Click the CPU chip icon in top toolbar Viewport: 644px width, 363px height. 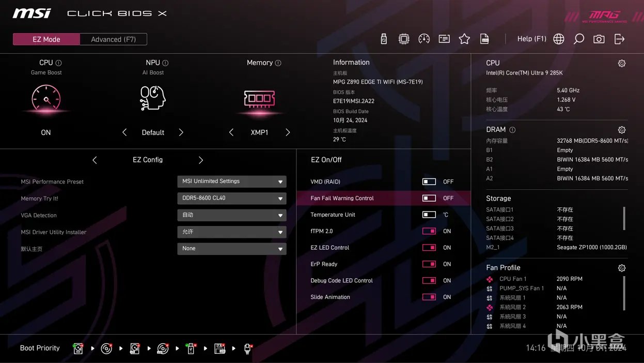(404, 39)
